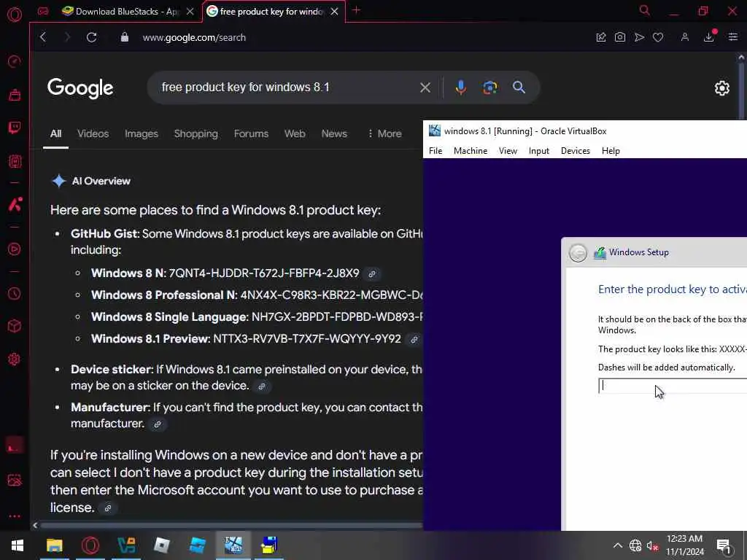Start Google voice search microphone

461,87
